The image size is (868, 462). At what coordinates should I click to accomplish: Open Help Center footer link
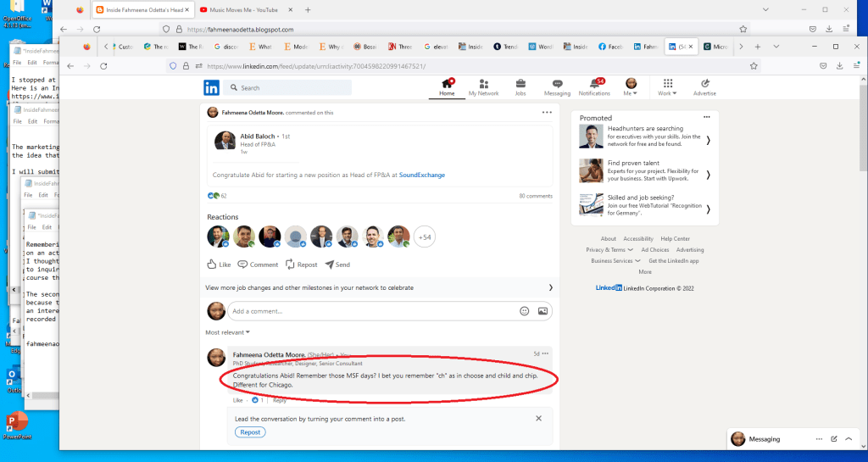[675, 238]
